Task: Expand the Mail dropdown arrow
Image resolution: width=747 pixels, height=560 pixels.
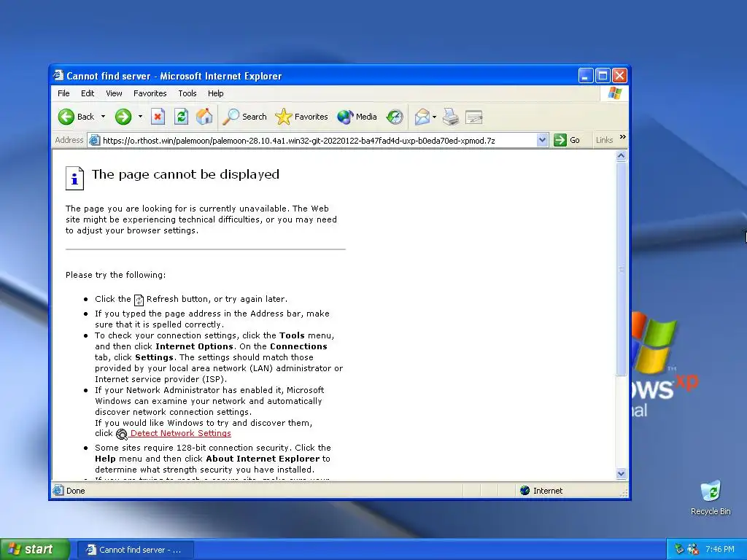Action: coord(435,117)
